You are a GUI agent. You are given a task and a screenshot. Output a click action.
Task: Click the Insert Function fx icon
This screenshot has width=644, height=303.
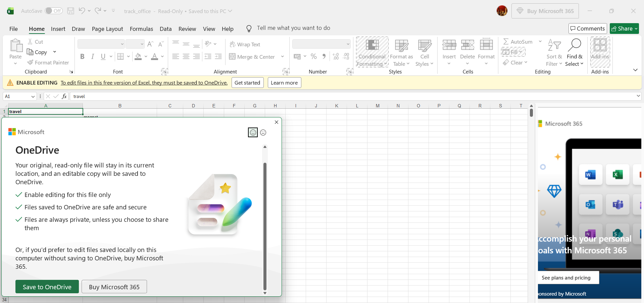(x=64, y=96)
